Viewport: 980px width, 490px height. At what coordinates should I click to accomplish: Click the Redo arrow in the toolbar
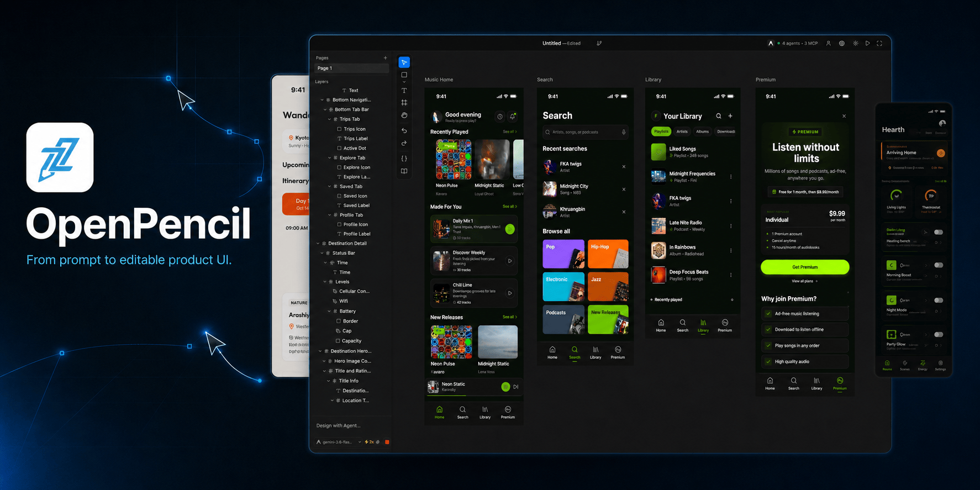coord(404,144)
